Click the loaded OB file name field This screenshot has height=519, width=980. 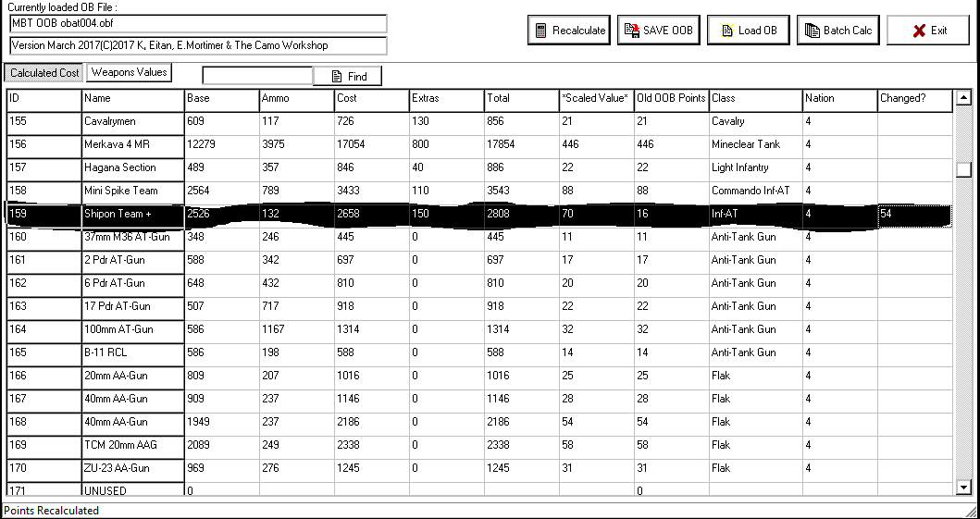[x=198, y=23]
